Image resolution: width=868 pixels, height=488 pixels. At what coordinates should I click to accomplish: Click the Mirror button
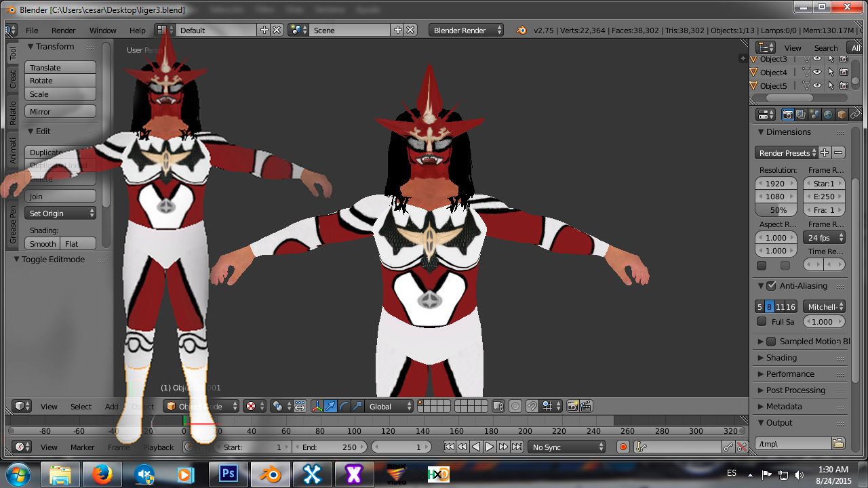click(x=60, y=112)
